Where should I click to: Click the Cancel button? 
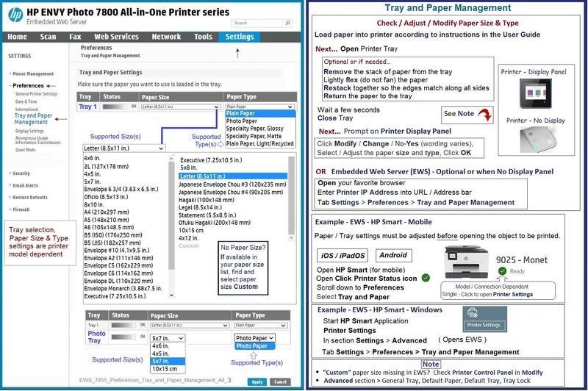point(280,382)
